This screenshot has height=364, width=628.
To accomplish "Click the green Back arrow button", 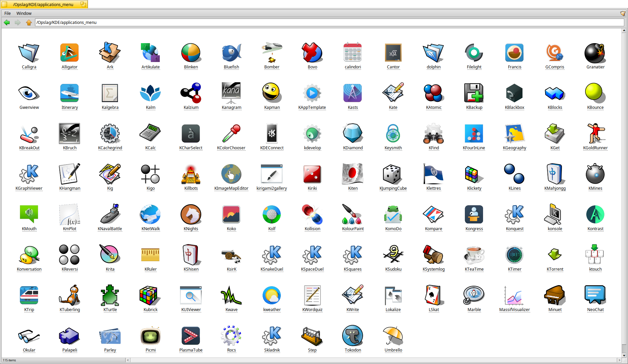I will click(7, 23).
